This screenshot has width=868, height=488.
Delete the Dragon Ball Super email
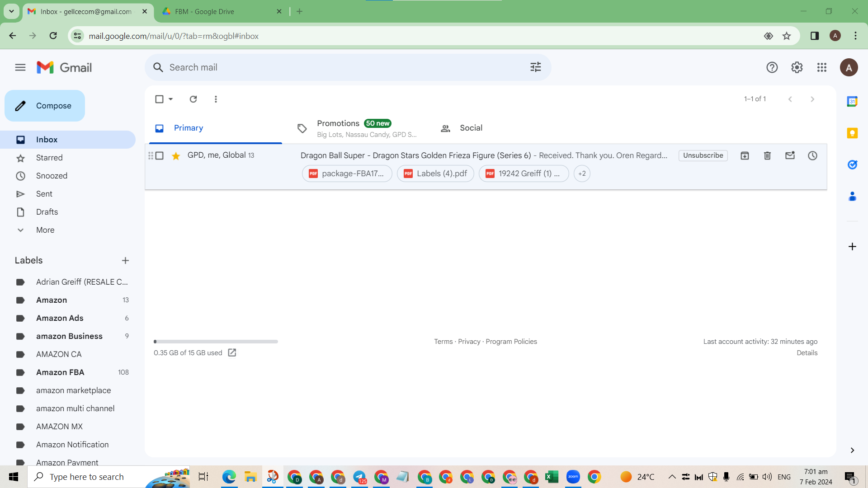(x=767, y=155)
